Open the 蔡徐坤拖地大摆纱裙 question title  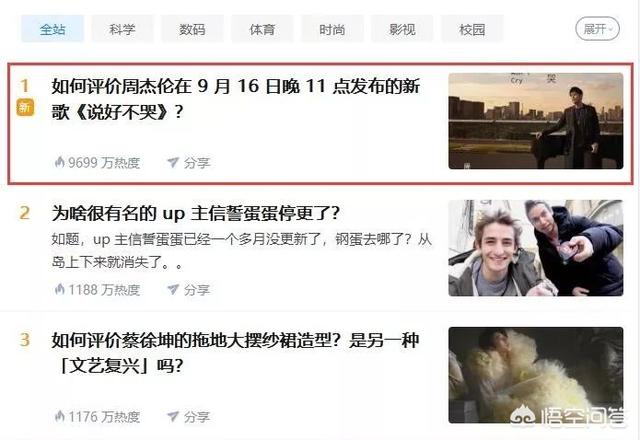236,353
